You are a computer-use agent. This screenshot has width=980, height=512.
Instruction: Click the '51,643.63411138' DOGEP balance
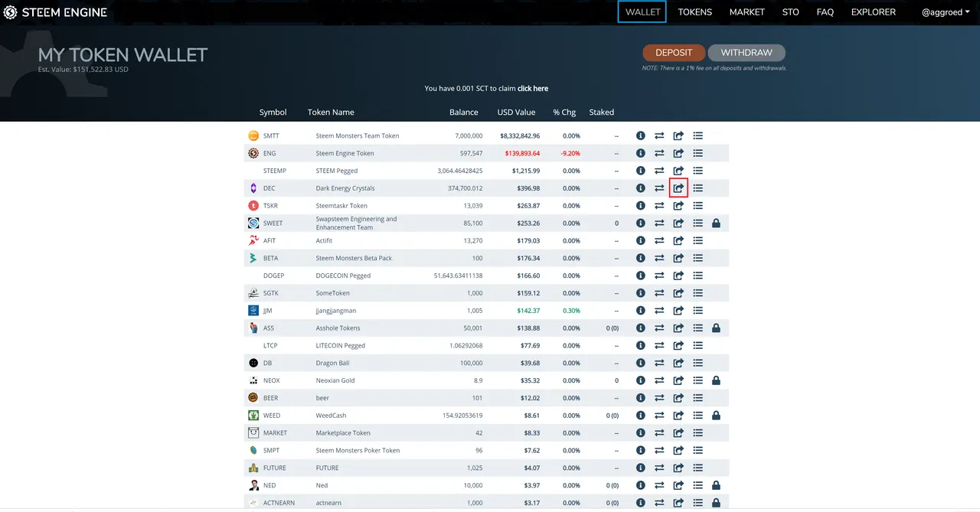point(459,276)
